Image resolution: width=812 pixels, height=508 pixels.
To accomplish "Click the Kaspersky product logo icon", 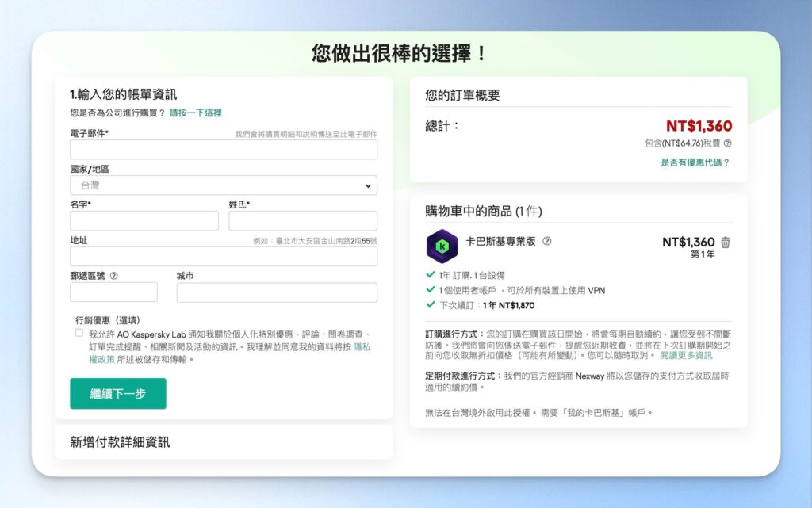I will [442, 246].
